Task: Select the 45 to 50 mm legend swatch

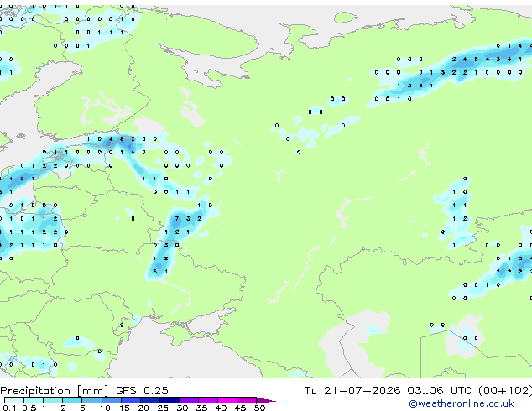Action: pyautogui.click(x=247, y=400)
